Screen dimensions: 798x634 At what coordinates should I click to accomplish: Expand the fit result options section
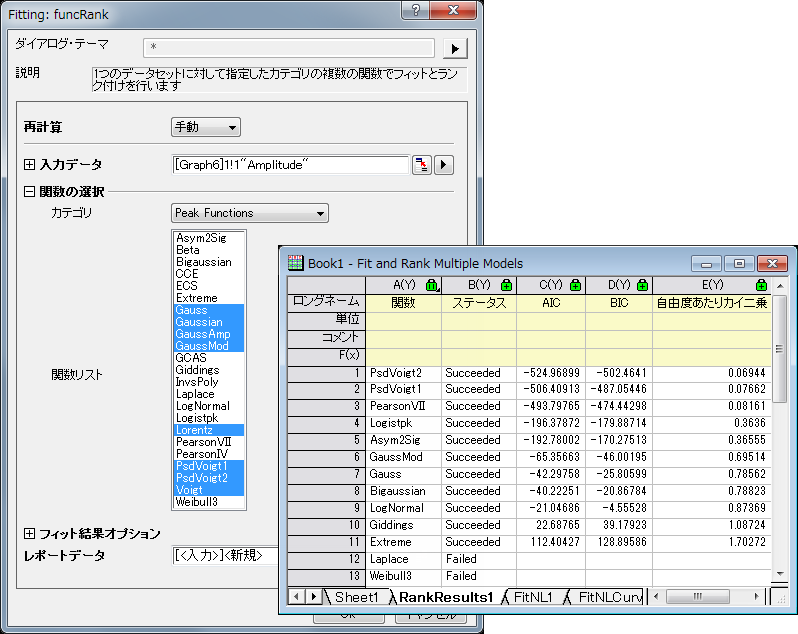29,534
